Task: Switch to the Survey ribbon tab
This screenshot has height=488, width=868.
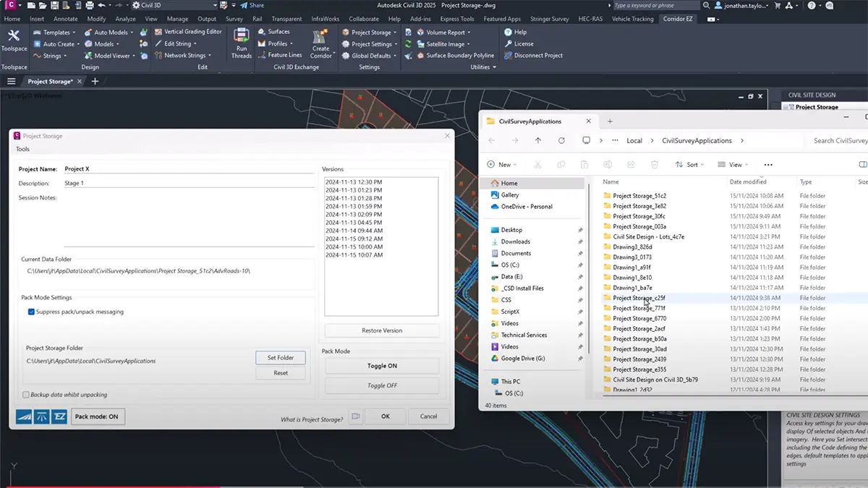Action: tap(234, 19)
